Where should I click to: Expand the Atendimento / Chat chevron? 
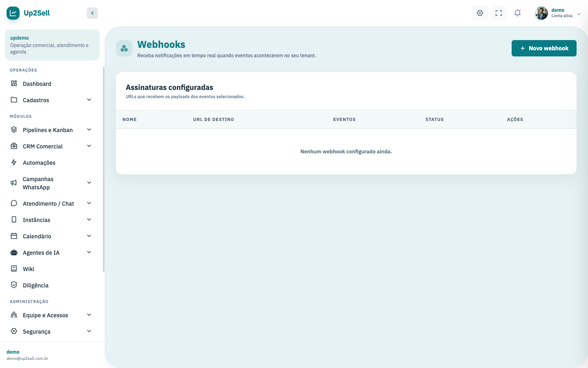coord(89,203)
